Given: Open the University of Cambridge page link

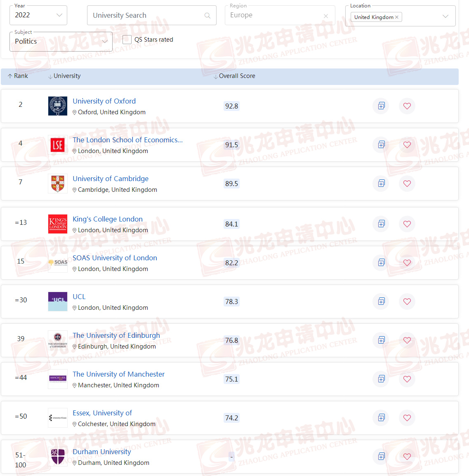Looking at the screenshot, I should click(110, 179).
